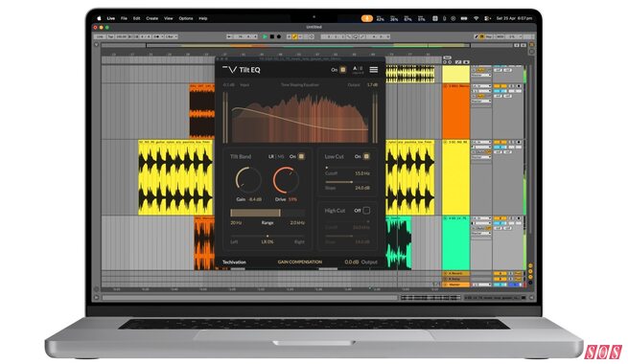Screen dimensions: 628x364
Task: Open the green track output Master dropdown
Action: click(481, 233)
